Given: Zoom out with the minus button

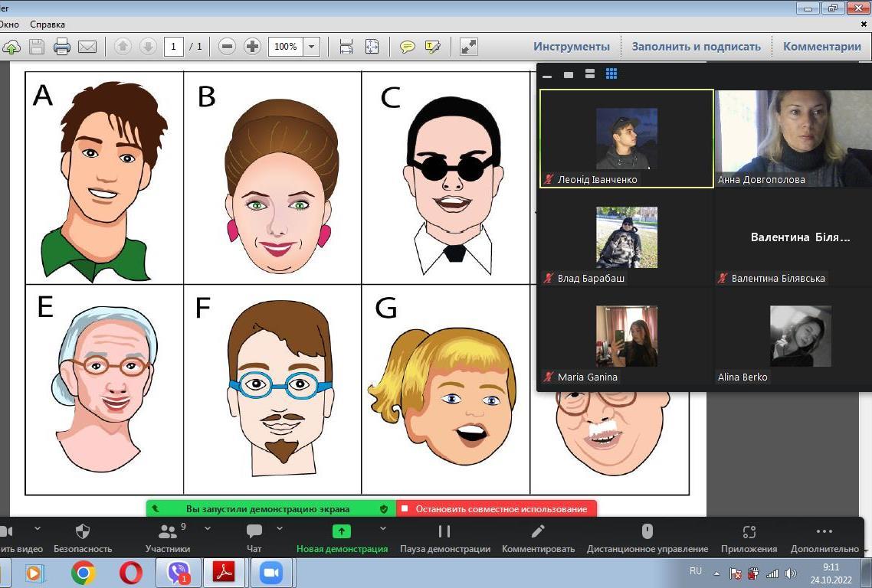Looking at the screenshot, I should 227,47.
